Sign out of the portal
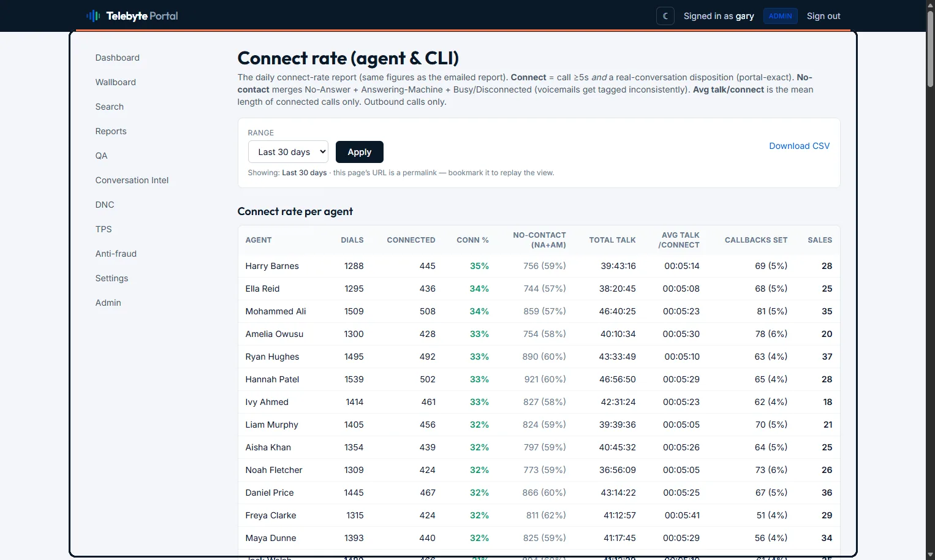Image resolution: width=935 pixels, height=560 pixels. [823, 16]
